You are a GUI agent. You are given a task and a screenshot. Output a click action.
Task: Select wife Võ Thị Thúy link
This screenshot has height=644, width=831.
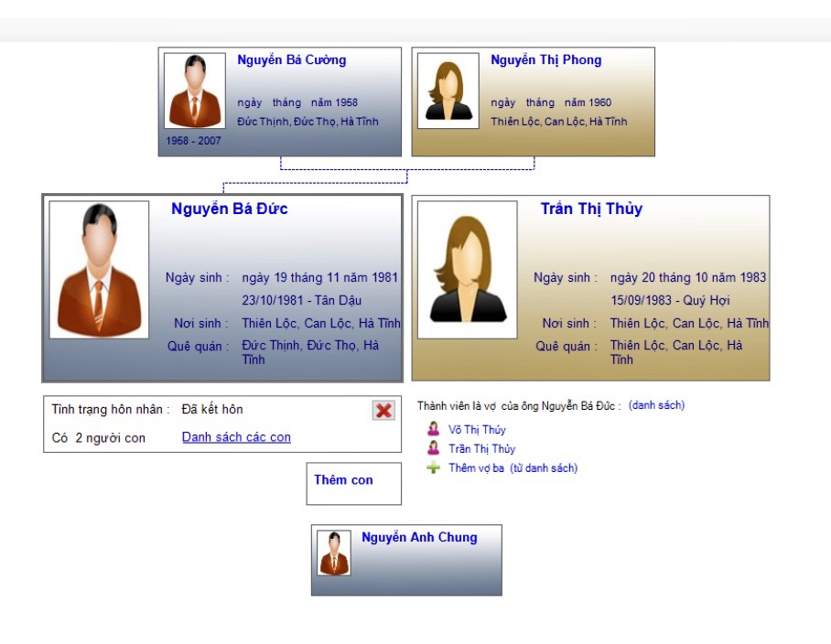(x=477, y=430)
